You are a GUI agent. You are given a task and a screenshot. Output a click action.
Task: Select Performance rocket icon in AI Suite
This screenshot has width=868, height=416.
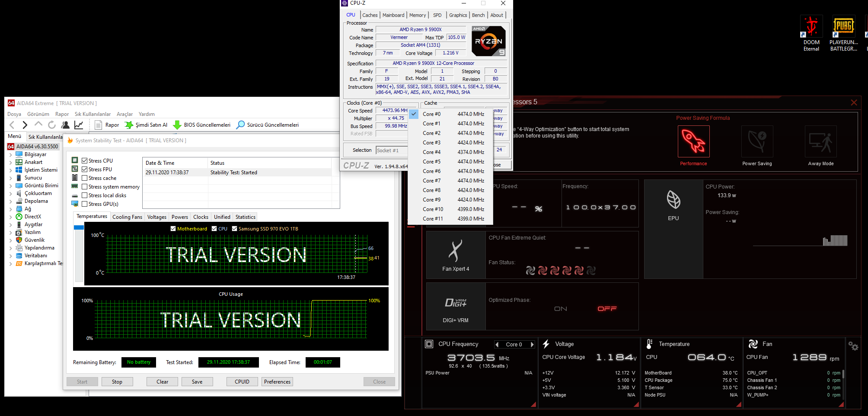[x=693, y=141]
